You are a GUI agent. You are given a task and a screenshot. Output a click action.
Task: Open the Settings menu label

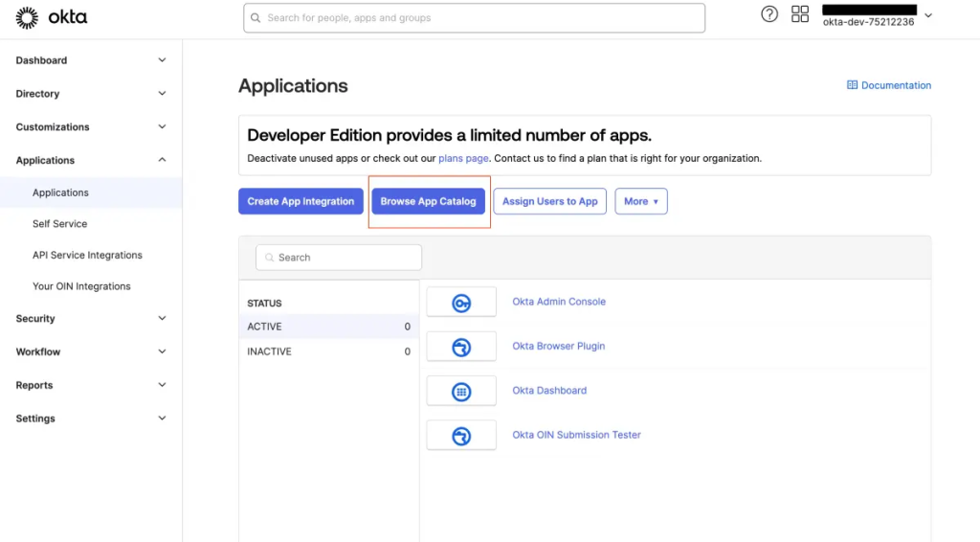(35, 418)
